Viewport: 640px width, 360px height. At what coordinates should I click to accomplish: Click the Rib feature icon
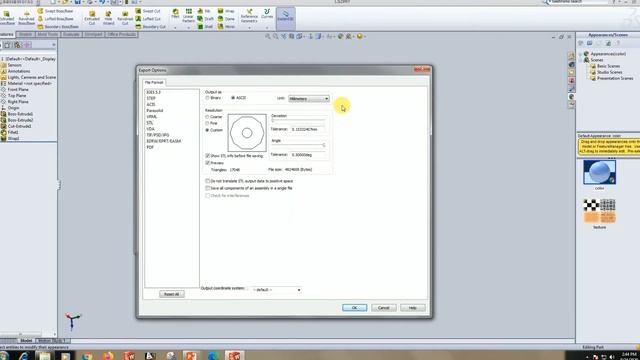click(200, 11)
